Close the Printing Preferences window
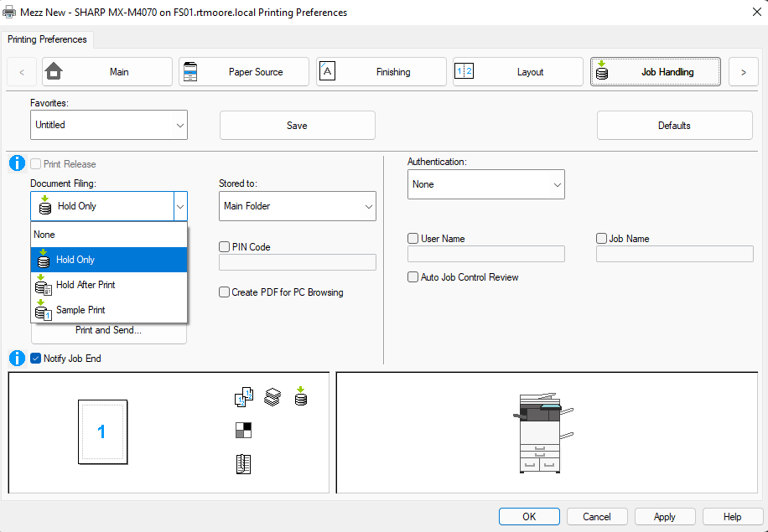Viewport: 768px width, 532px height. 757,13
